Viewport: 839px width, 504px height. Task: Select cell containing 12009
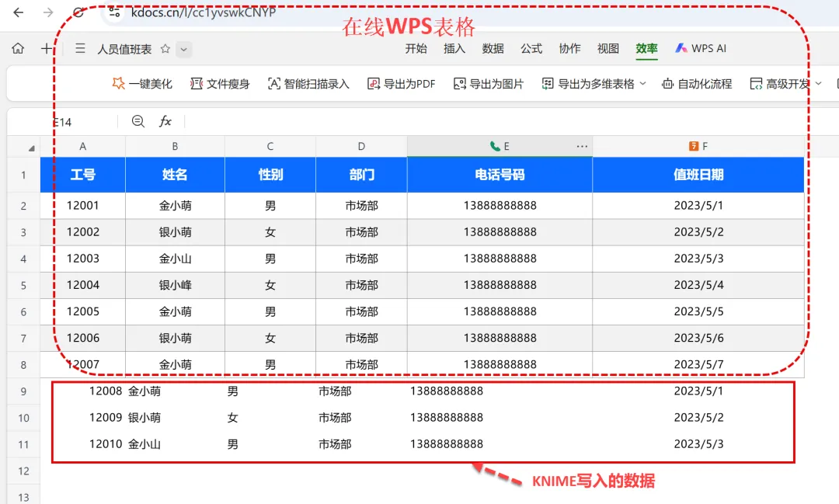(83, 417)
